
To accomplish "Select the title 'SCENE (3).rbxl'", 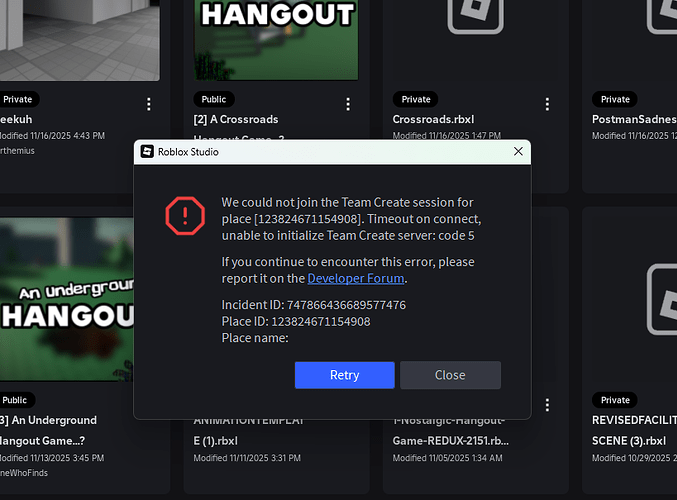I will [x=629, y=441].
